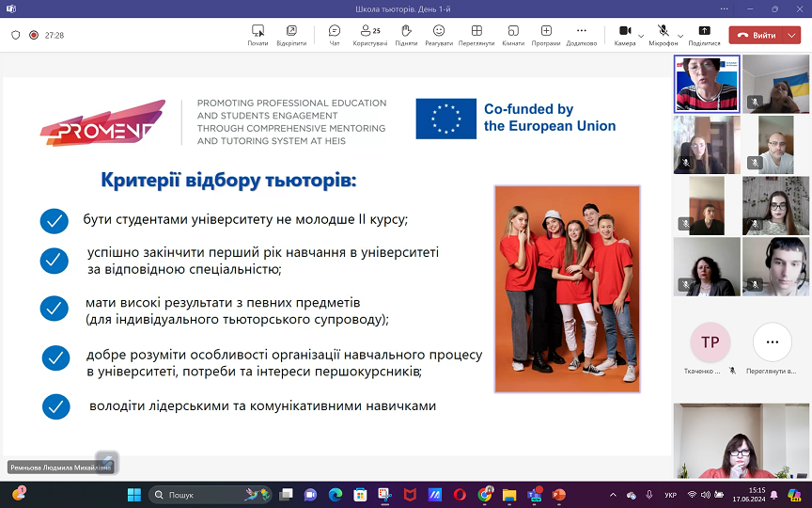
Task: Click Почати take control icon
Action: [258, 35]
